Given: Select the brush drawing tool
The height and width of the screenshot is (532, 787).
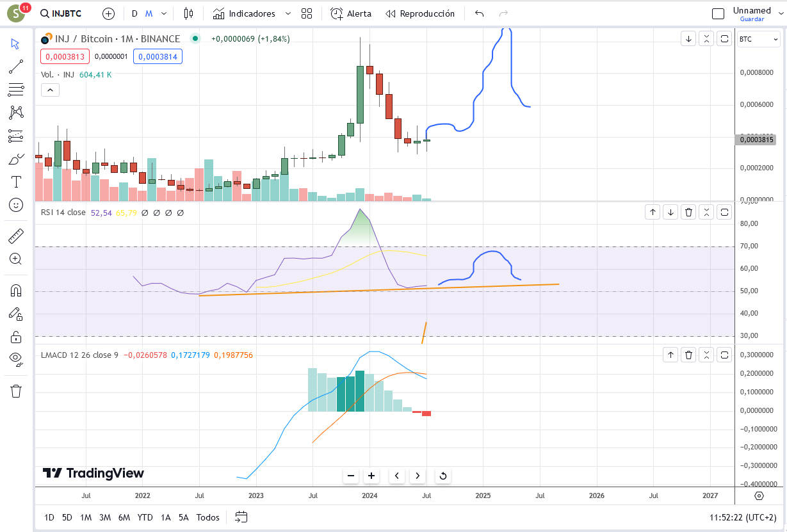Looking at the screenshot, I should [16, 159].
